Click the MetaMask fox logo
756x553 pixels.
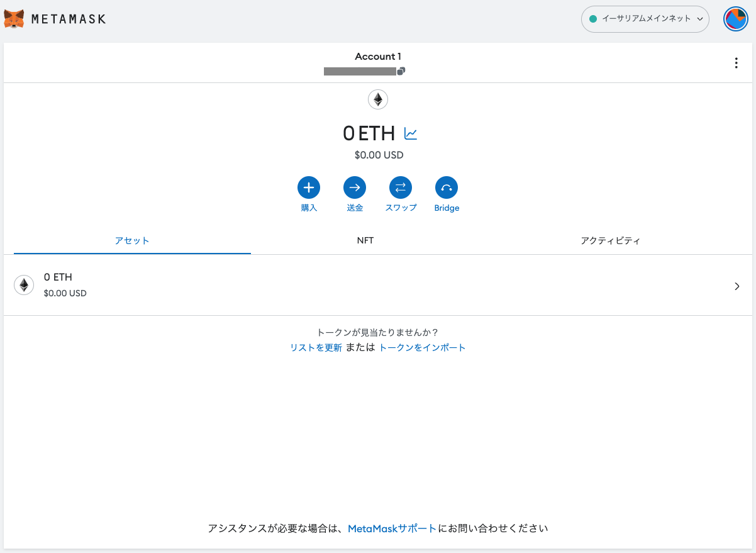[x=14, y=19]
